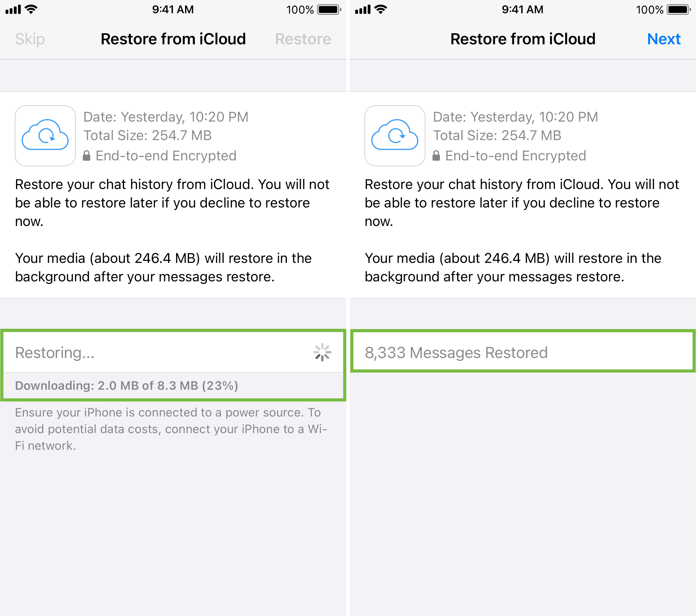696x616 pixels.
Task: Tap the Date: Yesterday, 10:20 PM text on the right screen
Action: pos(515,117)
